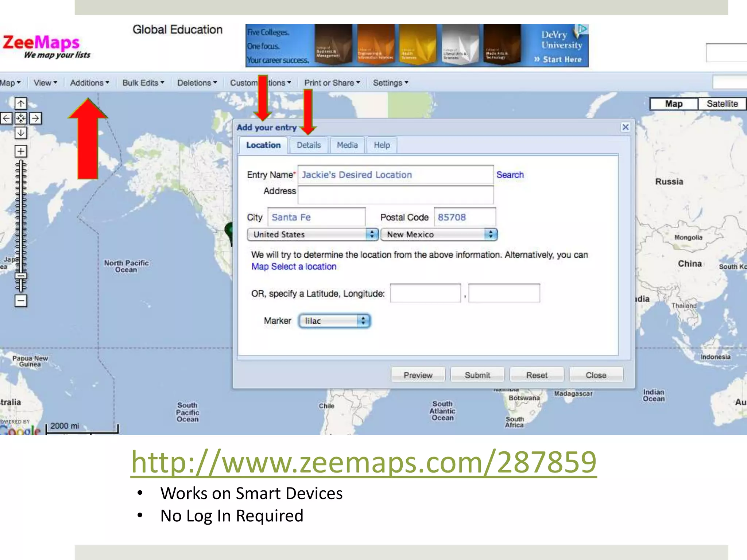Image resolution: width=747 pixels, height=560 pixels.
Task: Select the Location tab
Action: click(263, 145)
